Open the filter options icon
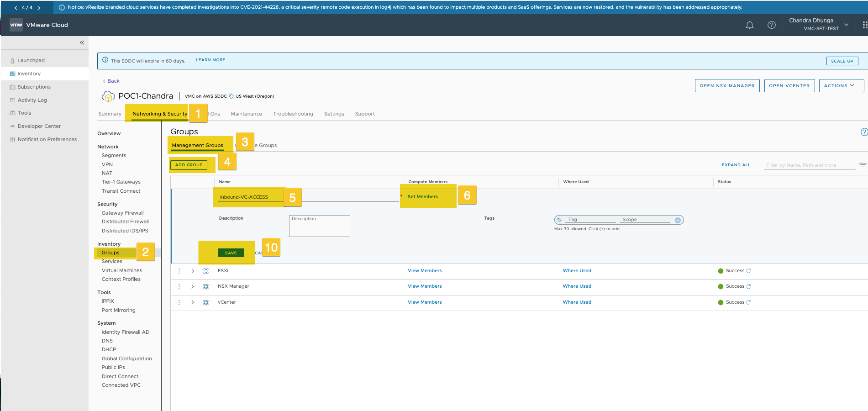Viewport: 868px width, 411px height. [x=863, y=164]
